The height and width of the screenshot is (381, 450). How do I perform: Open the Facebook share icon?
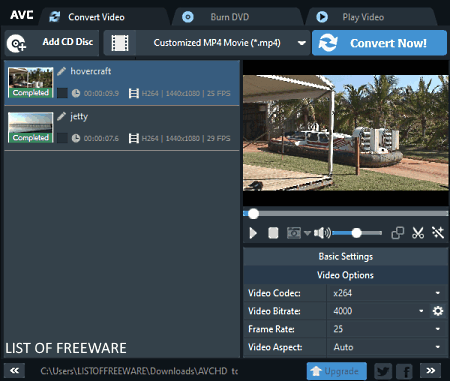405,371
